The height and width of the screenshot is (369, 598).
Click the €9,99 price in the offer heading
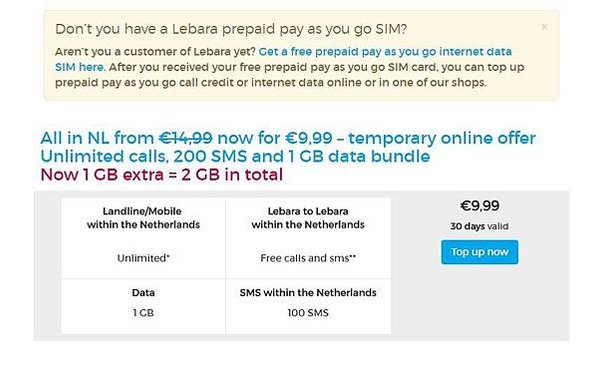tap(309, 138)
